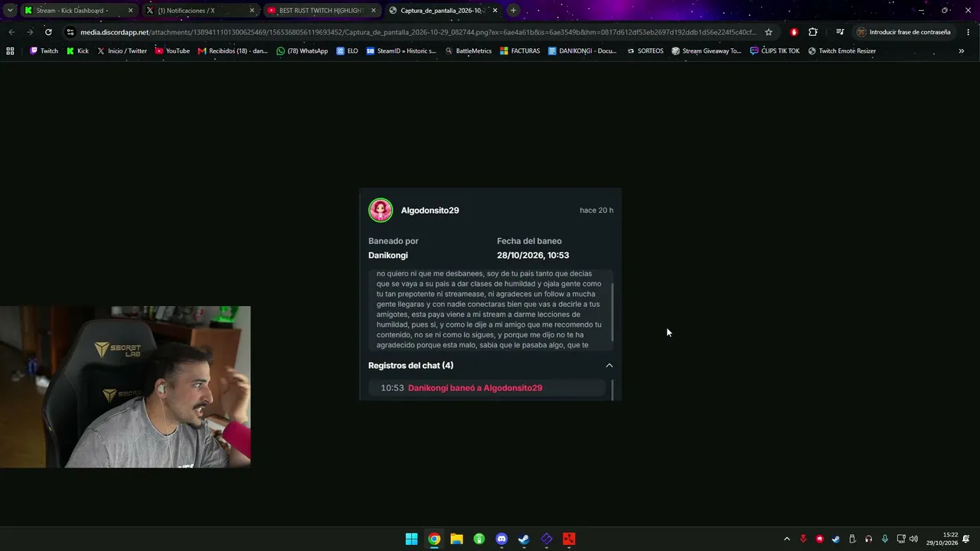Viewport: 980px width, 551px height.
Task: Open Google Chrome from the taskbar
Action: [434, 539]
